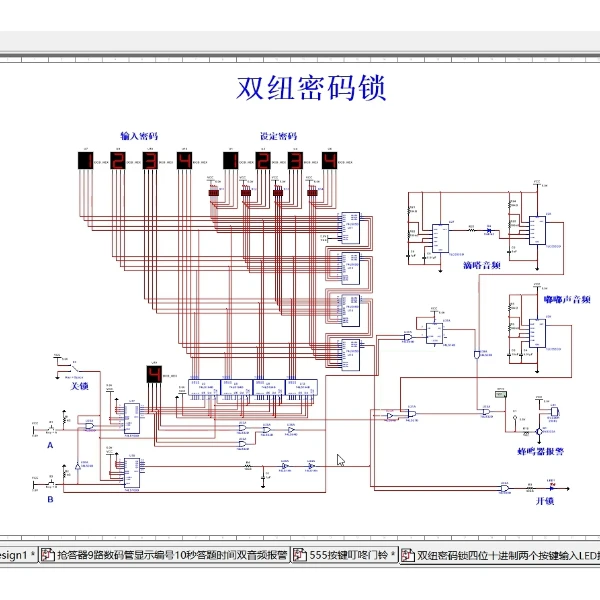Click the blue letter B label

pyautogui.click(x=50, y=499)
